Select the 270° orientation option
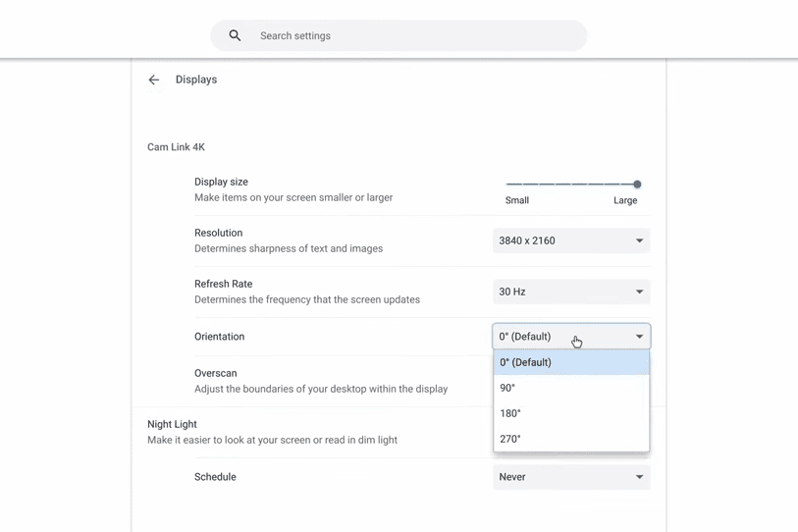The width and height of the screenshot is (798, 532). click(x=570, y=439)
